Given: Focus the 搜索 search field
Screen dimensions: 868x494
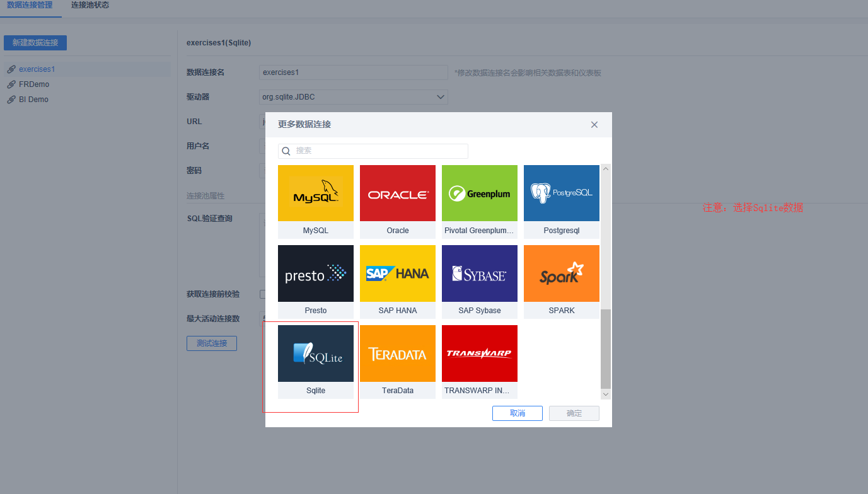Looking at the screenshot, I should coord(373,151).
